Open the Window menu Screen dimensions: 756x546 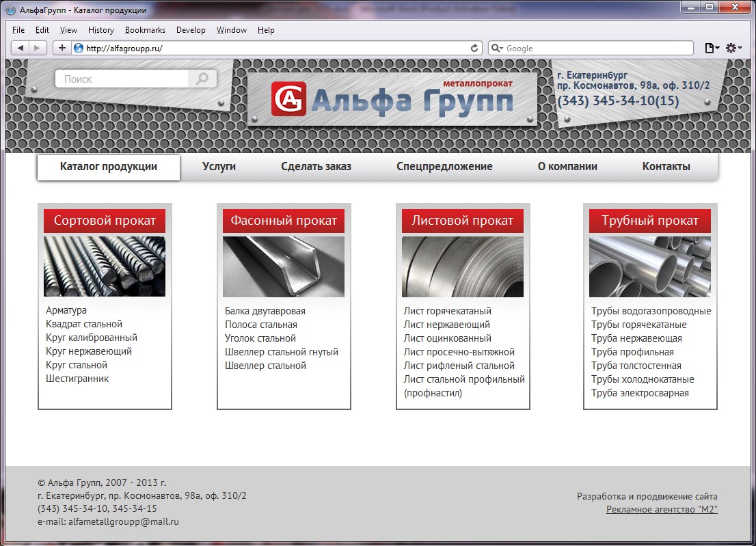pyautogui.click(x=232, y=30)
